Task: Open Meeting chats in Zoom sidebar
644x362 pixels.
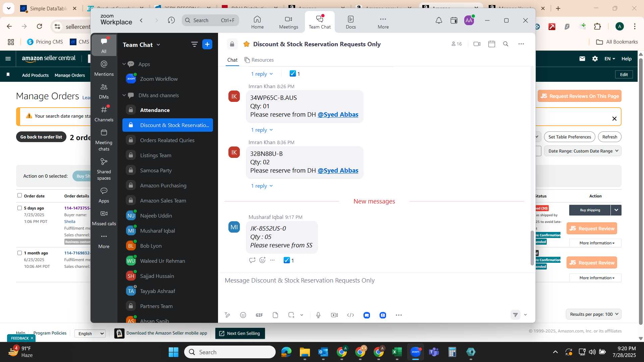Action: click(104, 140)
